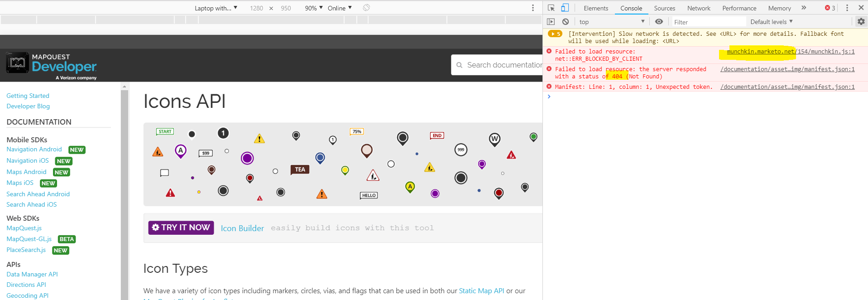
Task: Open console settings gear icon
Action: coord(861,22)
